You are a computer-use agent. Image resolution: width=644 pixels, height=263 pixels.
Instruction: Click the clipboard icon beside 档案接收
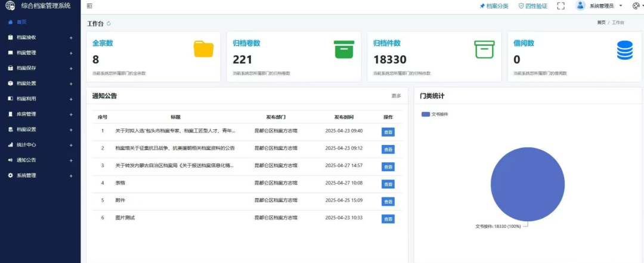[x=11, y=38]
